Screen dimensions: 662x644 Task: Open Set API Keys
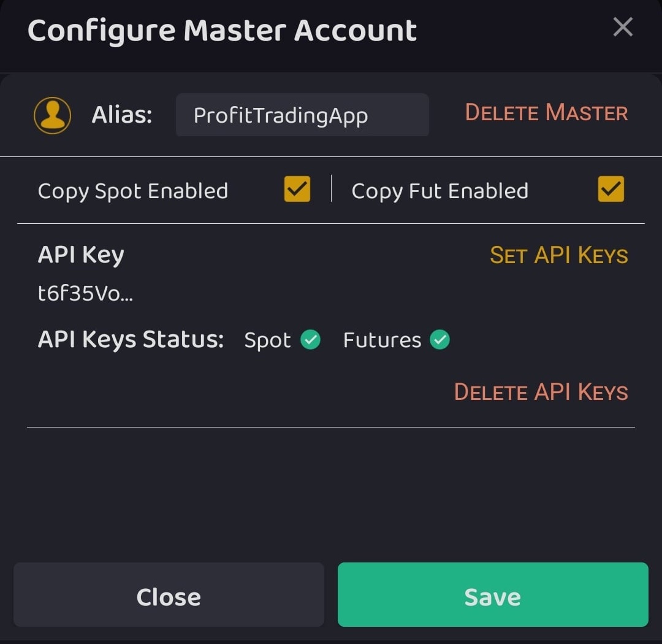(x=559, y=255)
